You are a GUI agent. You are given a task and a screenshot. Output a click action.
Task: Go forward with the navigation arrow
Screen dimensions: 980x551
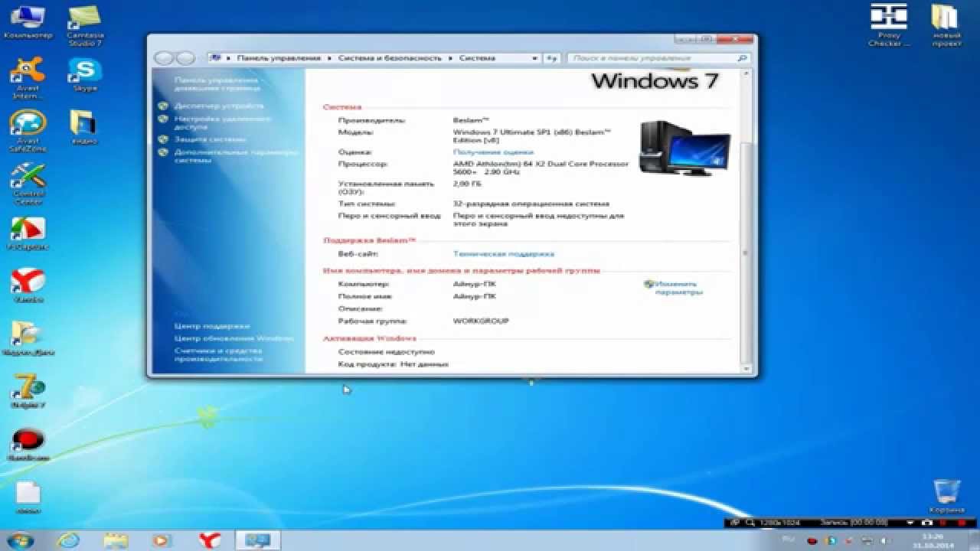tap(185, 58)
